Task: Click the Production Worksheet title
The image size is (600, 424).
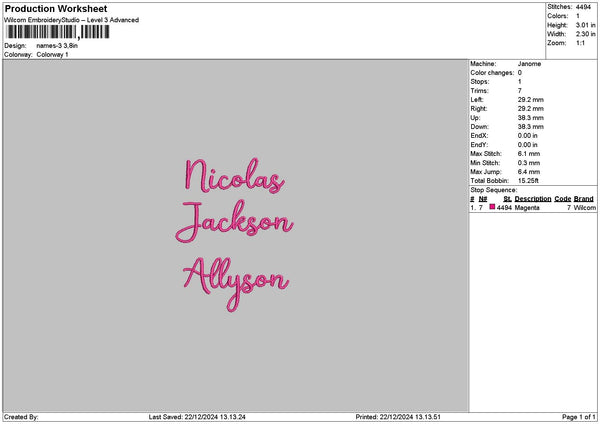Action: point(56,8)
